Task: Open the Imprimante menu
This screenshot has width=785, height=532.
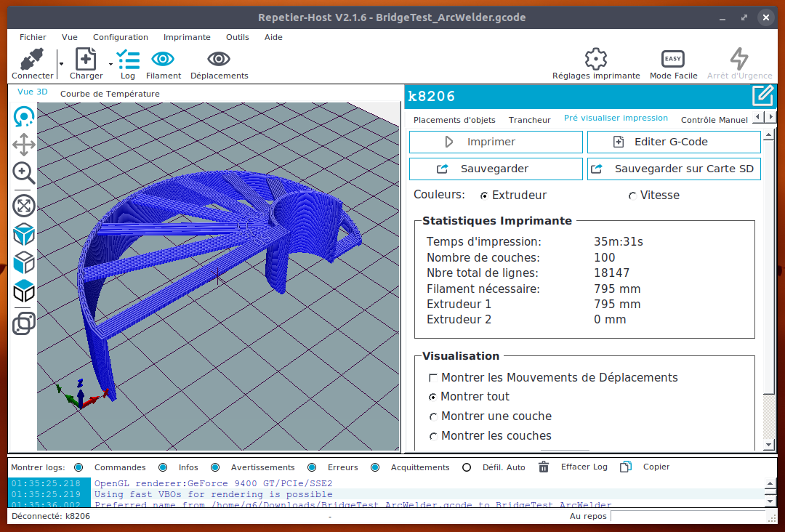Action: [187, 37]
